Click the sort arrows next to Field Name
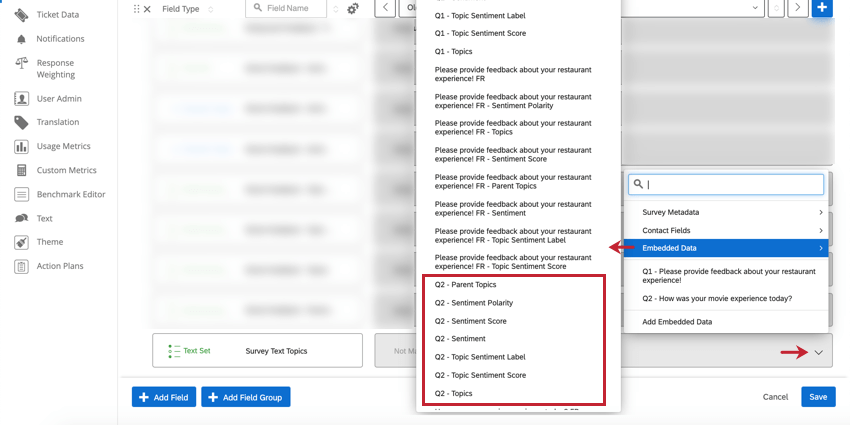This screenshot has width=850, height=425. [336, 9]
